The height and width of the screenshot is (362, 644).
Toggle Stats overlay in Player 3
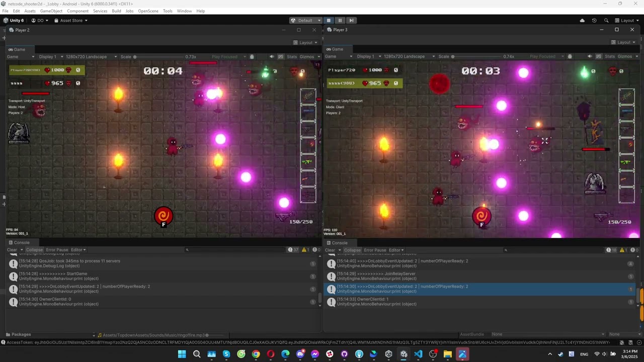610,56
